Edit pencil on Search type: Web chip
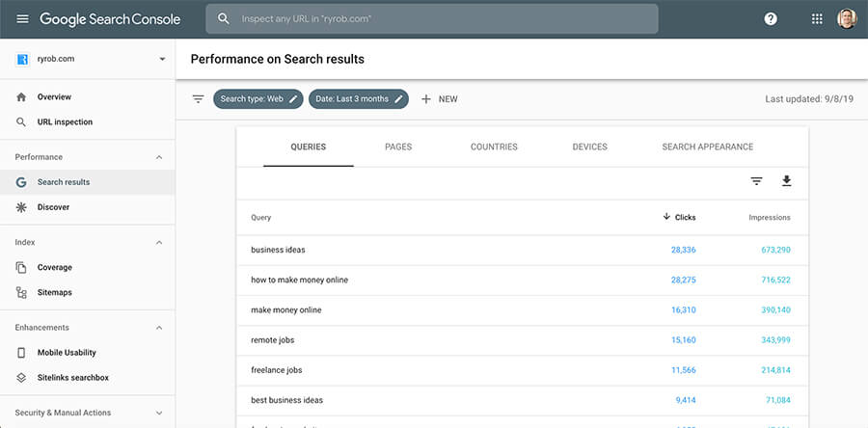Screen dimensions: 868x428 pos(293,99)
